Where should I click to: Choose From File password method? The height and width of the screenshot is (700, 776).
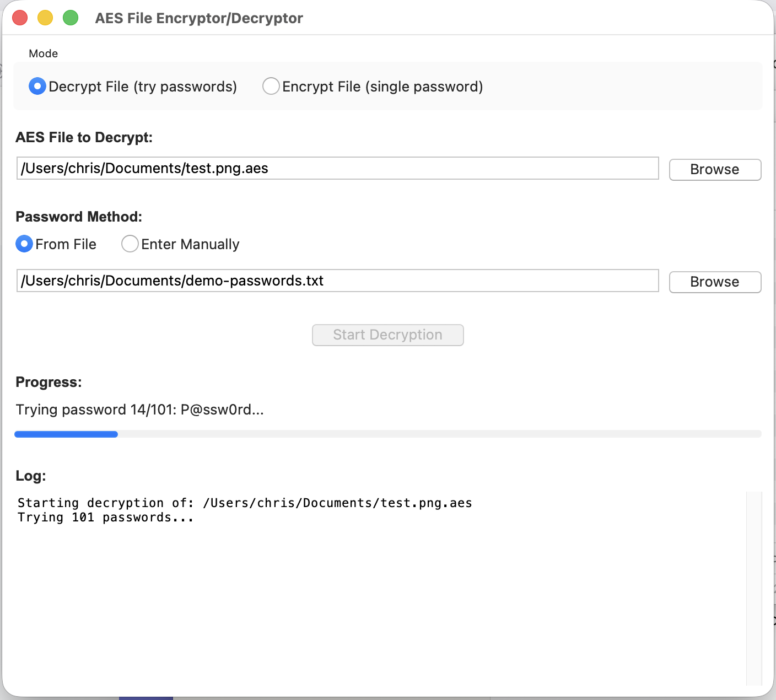pyautogui.click(x=24, y=244)
